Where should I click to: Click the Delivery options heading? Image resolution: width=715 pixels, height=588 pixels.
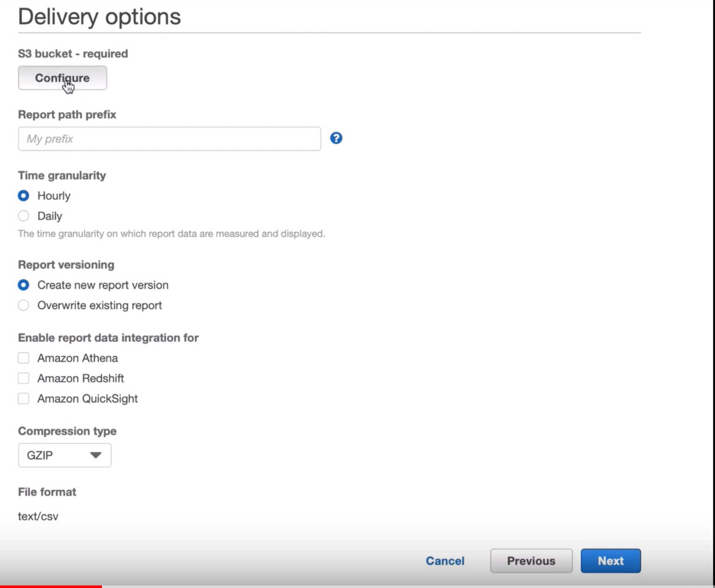99,17
